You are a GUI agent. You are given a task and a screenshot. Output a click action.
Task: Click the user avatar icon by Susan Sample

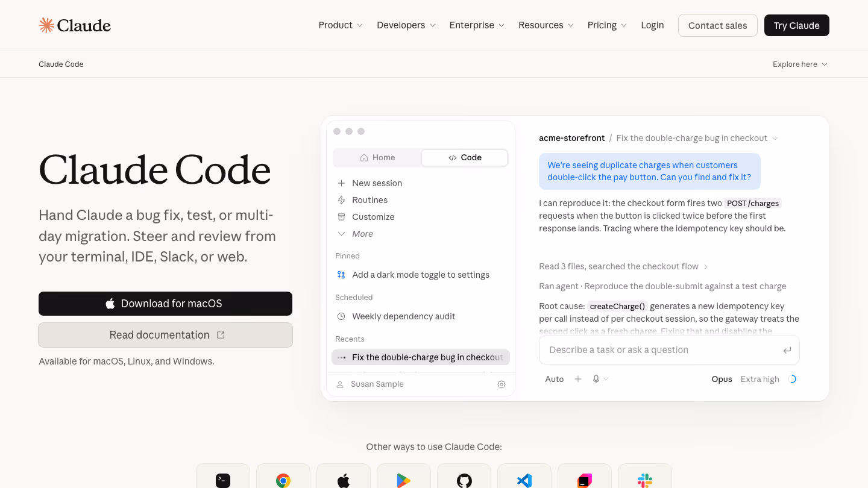340,384
